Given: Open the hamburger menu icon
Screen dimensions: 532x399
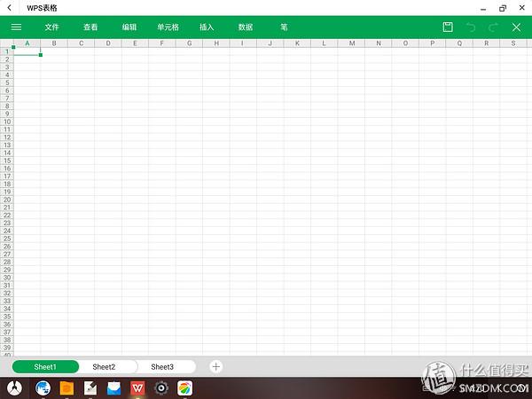Looking at the screenshot, I should point(16,27).
